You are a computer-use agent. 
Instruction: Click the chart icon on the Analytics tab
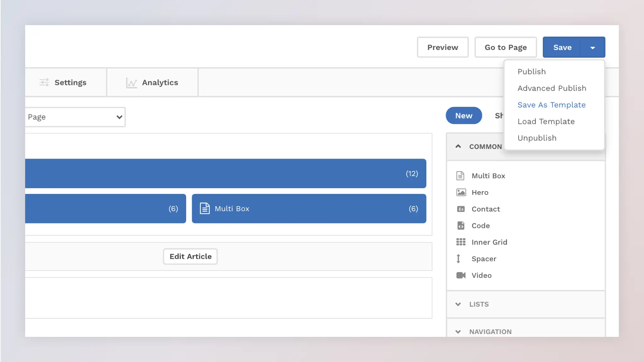131,82
